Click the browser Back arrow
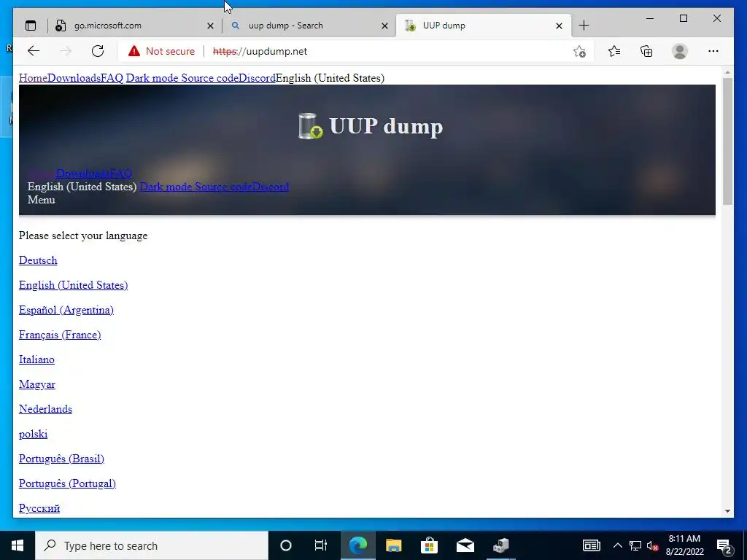The height and width of the screenshot is (560, 747). click(34, 51)
